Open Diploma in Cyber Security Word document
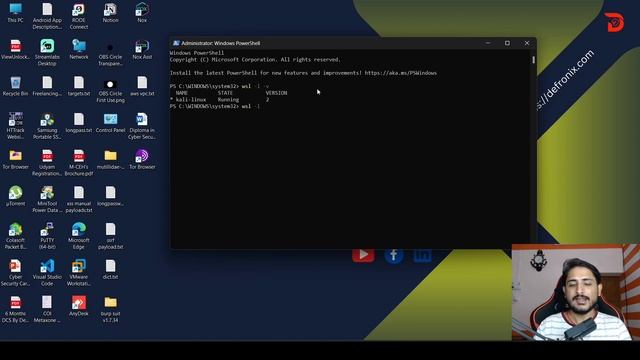This screenshot has height=360, width=640. (x=142, y=126)
